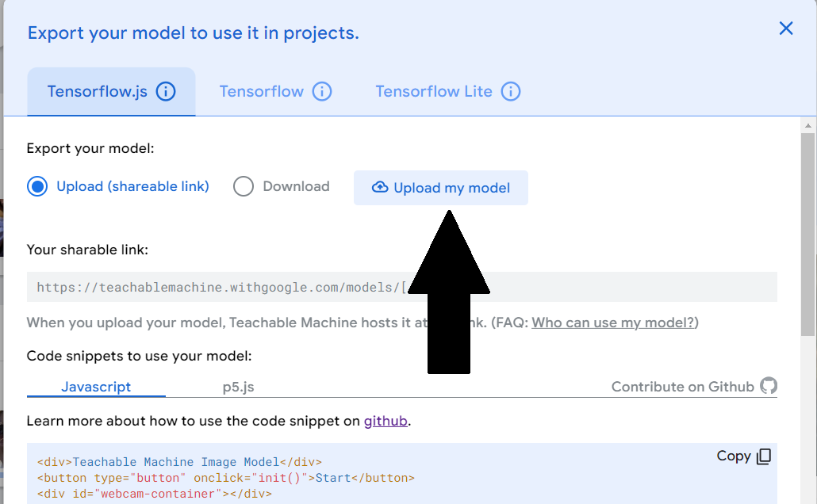The height and width of the screenshot is (504, 817).
Task: Open Contribute on Github link
Action: coord(683,387)
